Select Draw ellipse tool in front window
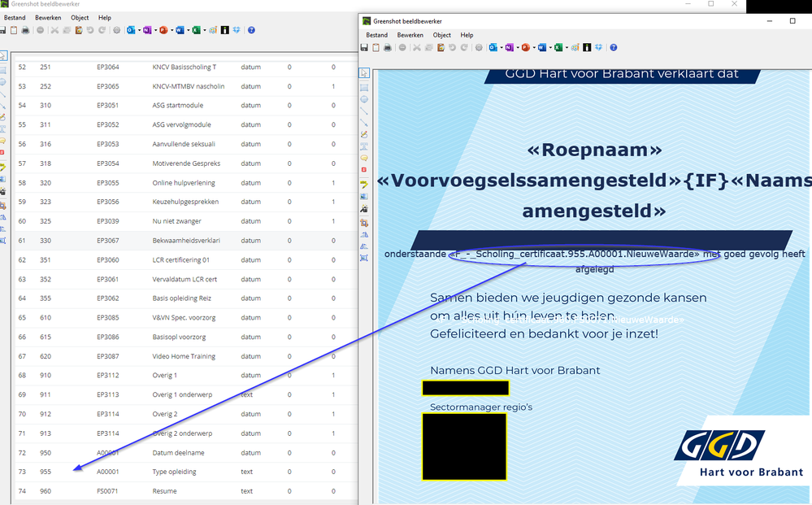812x505 pixels. tap(364, 99)
